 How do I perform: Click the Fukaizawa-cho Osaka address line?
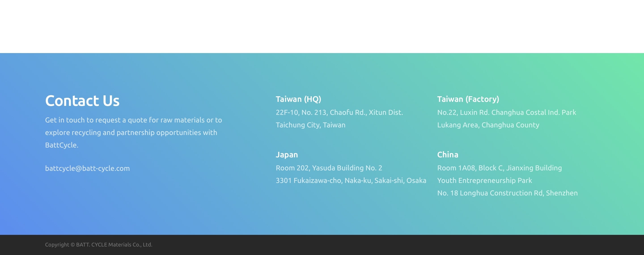point(351,180)
